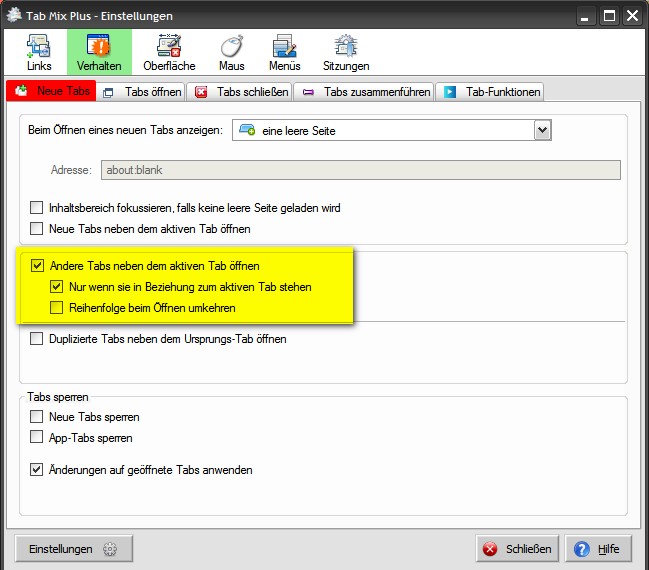
Task: Maximize the Tab Mix Plus window
Action: (x=609, y=16)
